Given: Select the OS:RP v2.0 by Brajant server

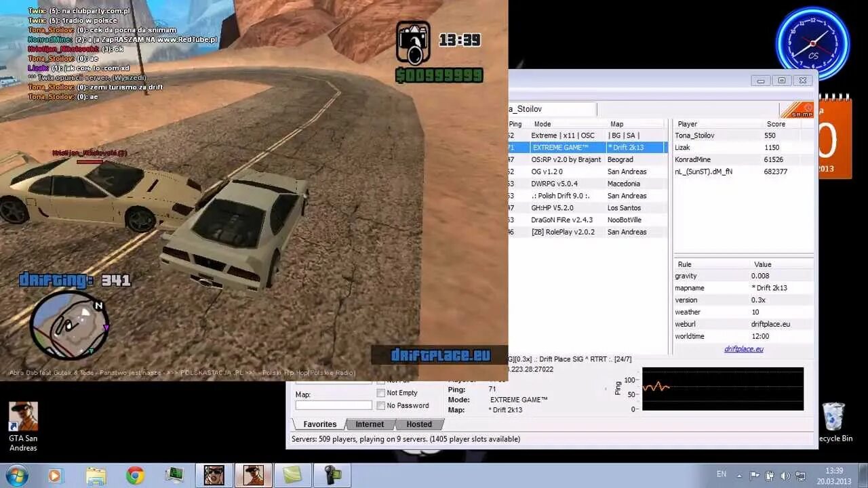Looking at the screenshot, I should coord(587,159).
